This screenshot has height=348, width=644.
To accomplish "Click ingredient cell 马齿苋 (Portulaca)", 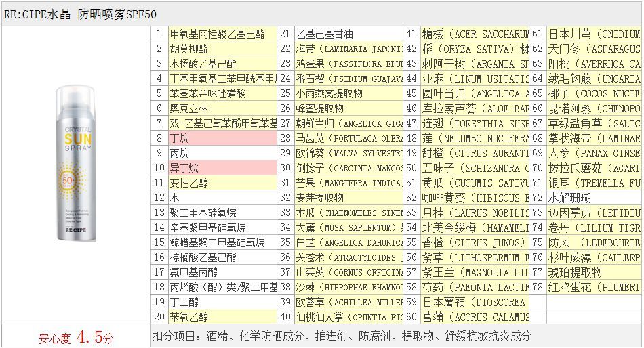I will tap(348, 138).
